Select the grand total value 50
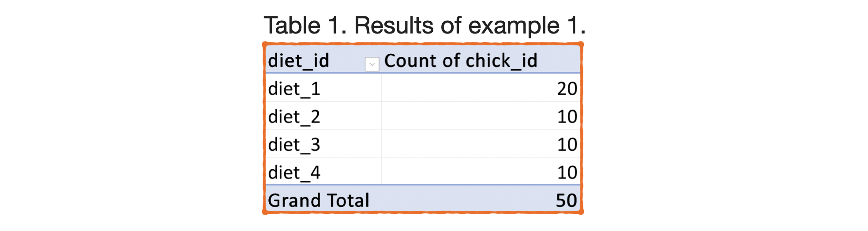Viewport: 868px width, 231px height. [566, 201]
